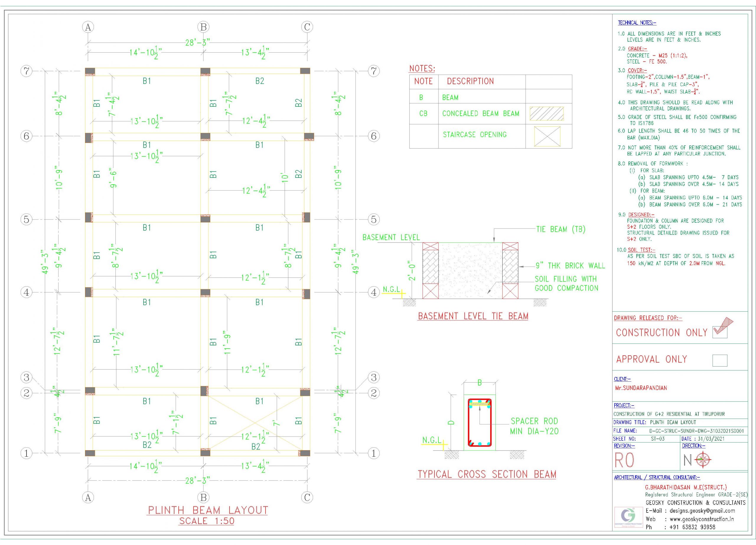This screenshot has height=545, width=756.
Task: Select the PLINTH BEAM LAYOUT title
Action: click(x=208, y=510)
